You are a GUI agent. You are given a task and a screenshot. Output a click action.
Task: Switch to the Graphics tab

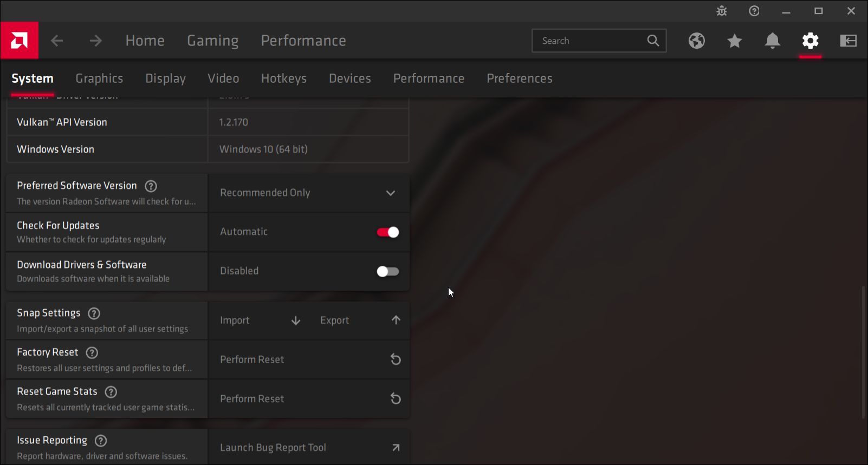[x=99, y=78]
